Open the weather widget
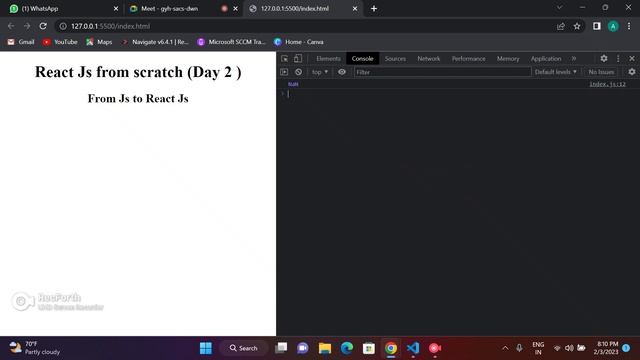640x360 pixels. (35, 348)
